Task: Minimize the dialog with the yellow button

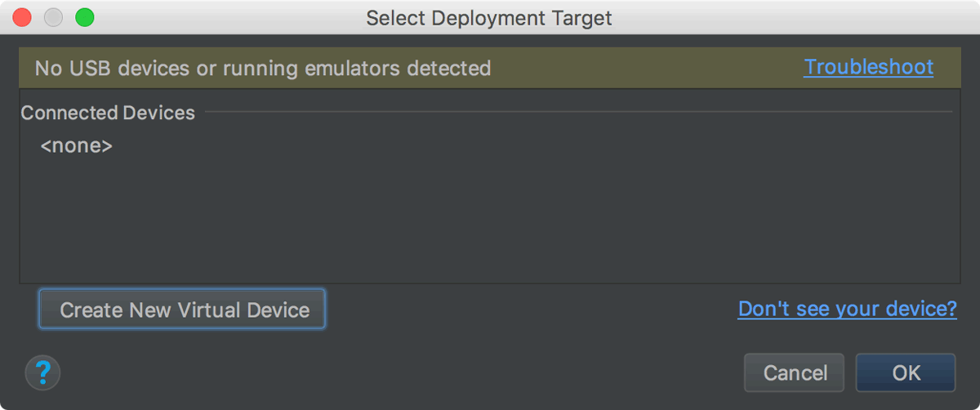Action: coord(53,17)
